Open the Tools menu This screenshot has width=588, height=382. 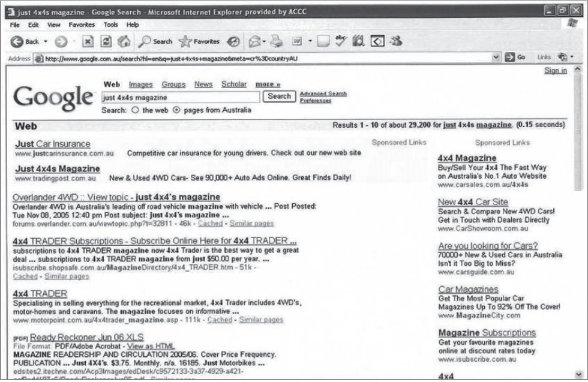[x=110, y=25]
